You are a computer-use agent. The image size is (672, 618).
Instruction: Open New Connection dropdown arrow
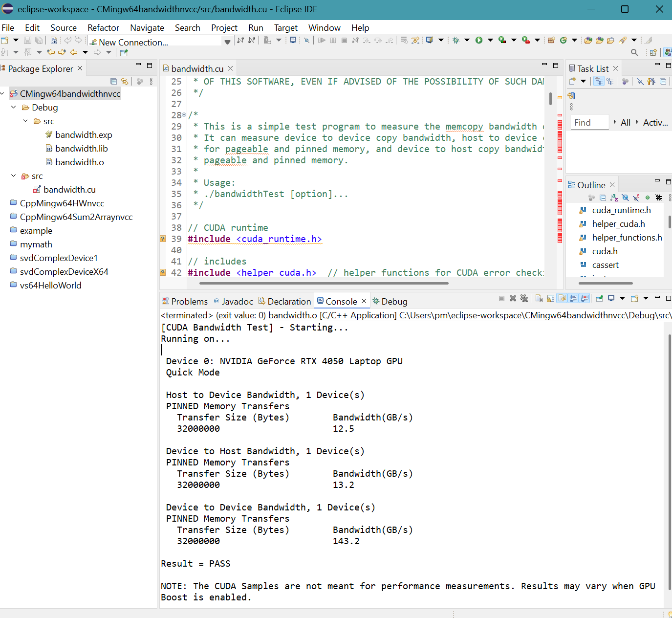click(227, 42)
